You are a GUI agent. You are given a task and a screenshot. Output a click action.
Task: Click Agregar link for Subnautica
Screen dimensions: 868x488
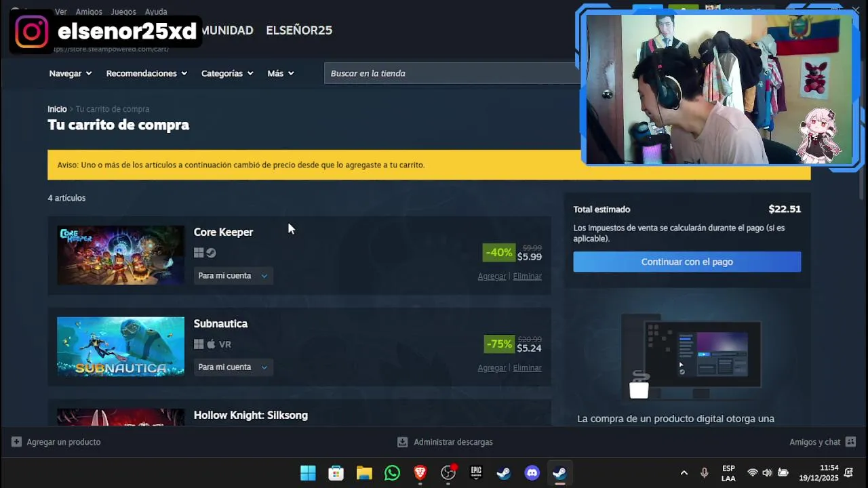[492, 368]
